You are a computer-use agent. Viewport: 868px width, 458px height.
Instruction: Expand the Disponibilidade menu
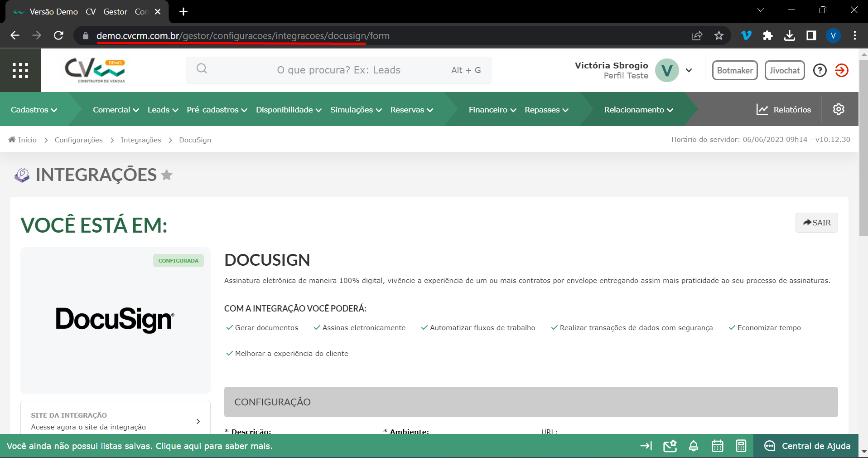click(x=289, y=110)
